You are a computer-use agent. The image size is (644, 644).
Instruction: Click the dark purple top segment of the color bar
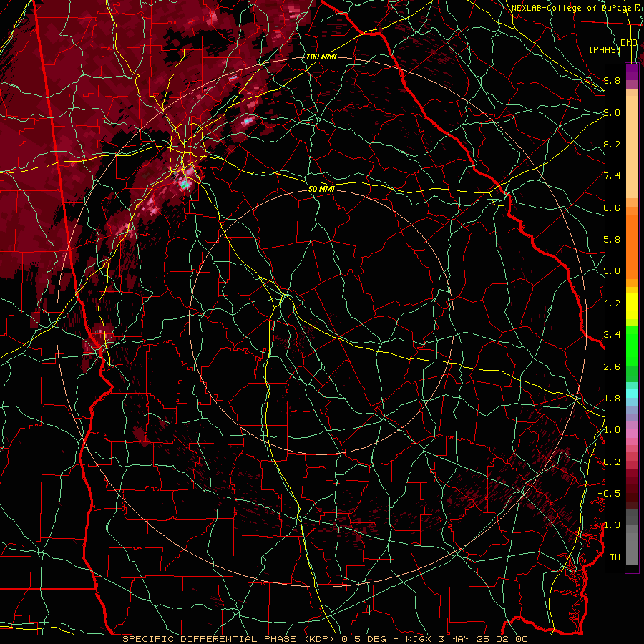pos(632,72)
